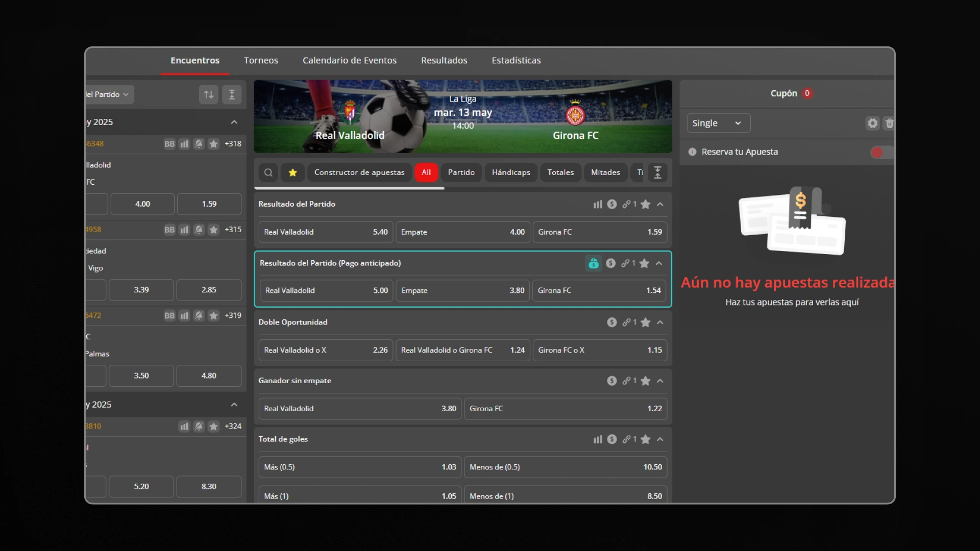This screenshot has width=980, height=551.
Task: Switch to Torneos tab
Action: (261, 60)
